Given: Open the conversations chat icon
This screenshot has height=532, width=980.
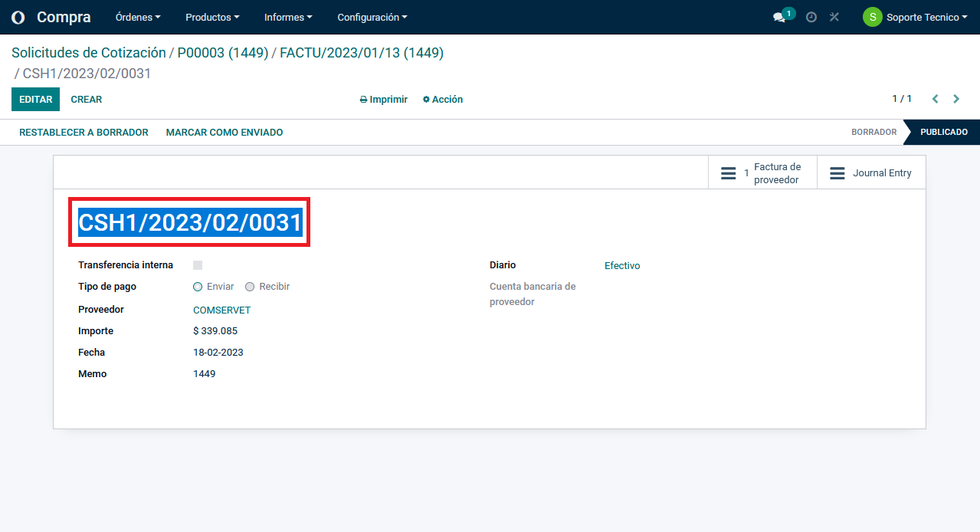Looking at the screenshot, I should pos(779,18).
